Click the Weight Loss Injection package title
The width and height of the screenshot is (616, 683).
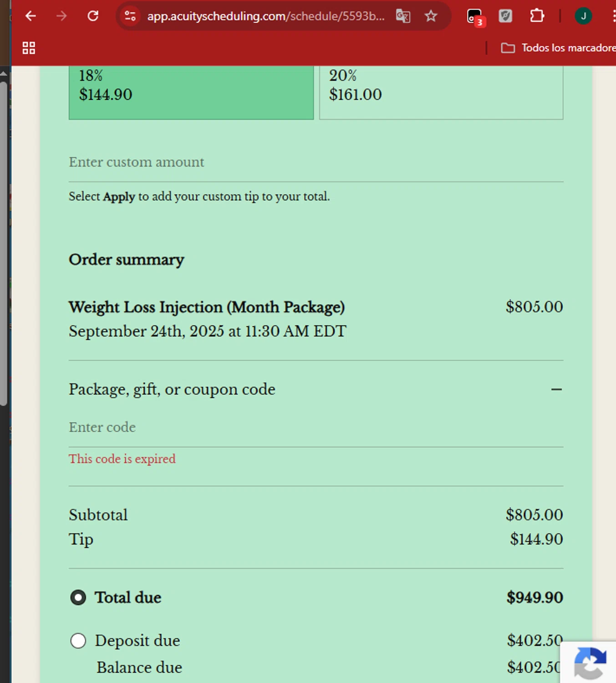click(207, 307)
